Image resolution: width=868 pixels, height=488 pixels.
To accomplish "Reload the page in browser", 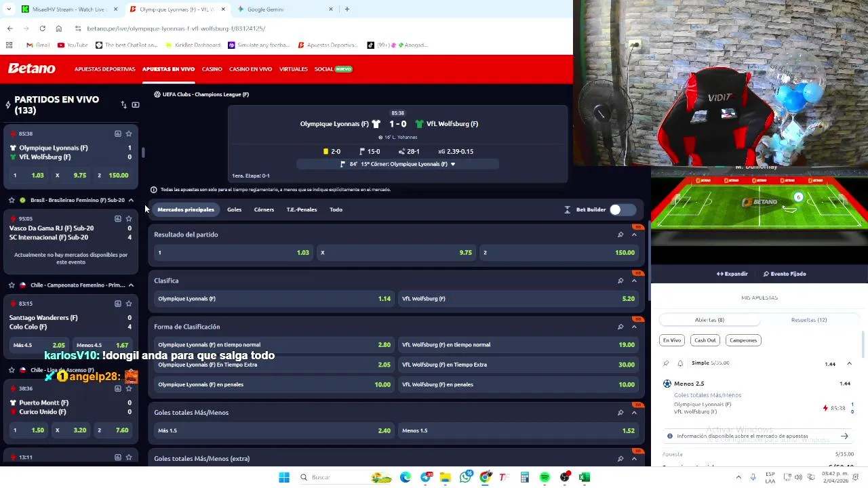I will point(42,28).
